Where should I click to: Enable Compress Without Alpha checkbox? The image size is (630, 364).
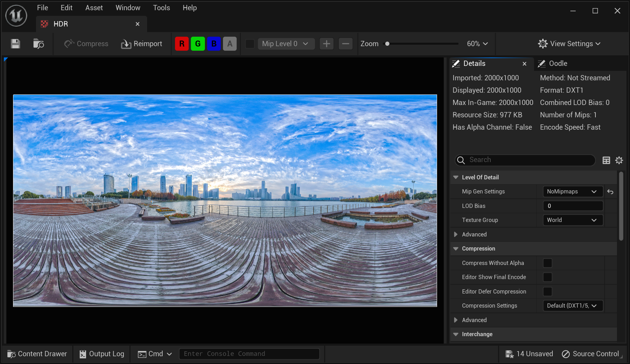(547, 263)
